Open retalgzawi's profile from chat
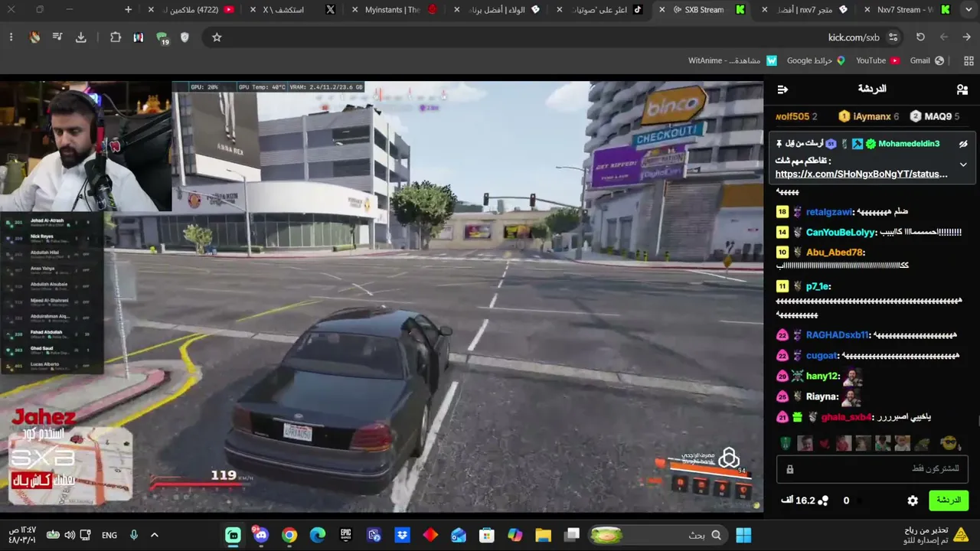 tap(829, 211)
